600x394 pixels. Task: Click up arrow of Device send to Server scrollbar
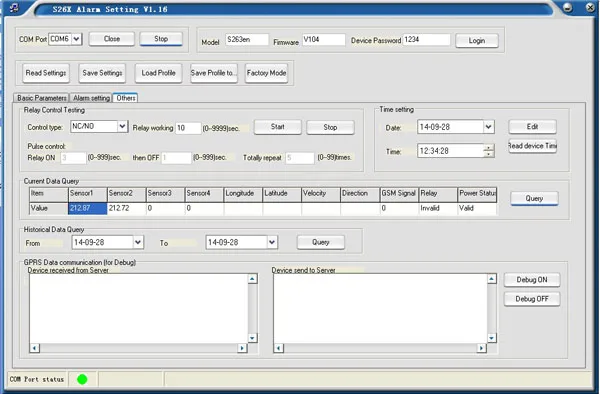492,279
